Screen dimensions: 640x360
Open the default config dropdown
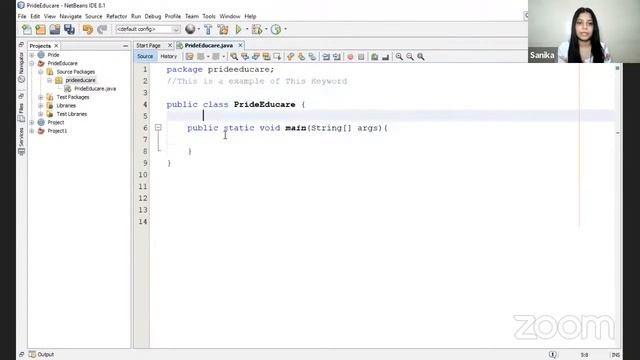tap(147, 29)
